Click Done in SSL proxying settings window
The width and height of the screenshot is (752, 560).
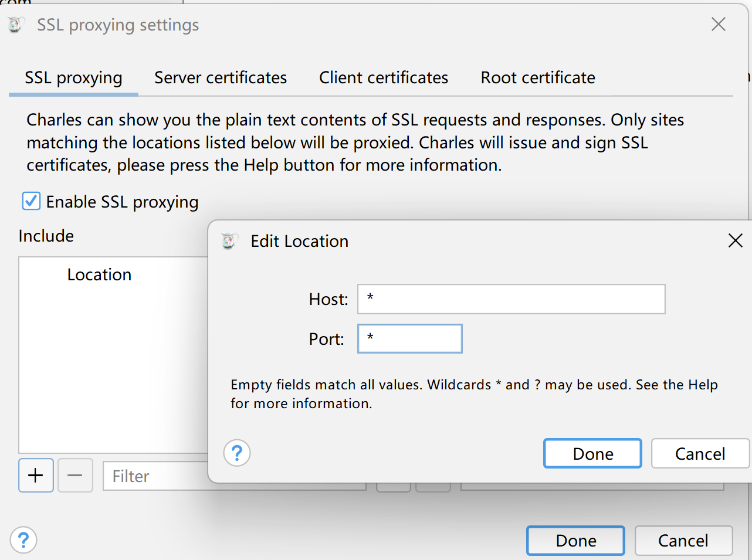575,540
